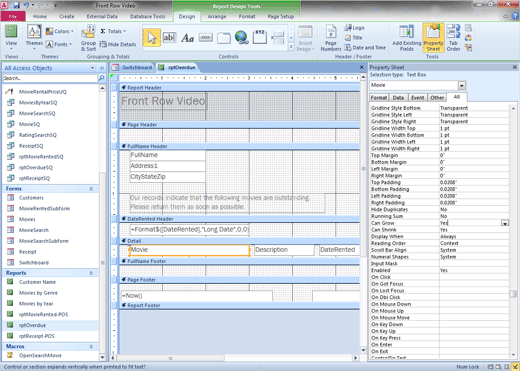Click the Save icon in Quick Access Toolbar
Image resolution: width=520 pixels, height=371 pixels.
pyautogui.click(x=16, y=5)
